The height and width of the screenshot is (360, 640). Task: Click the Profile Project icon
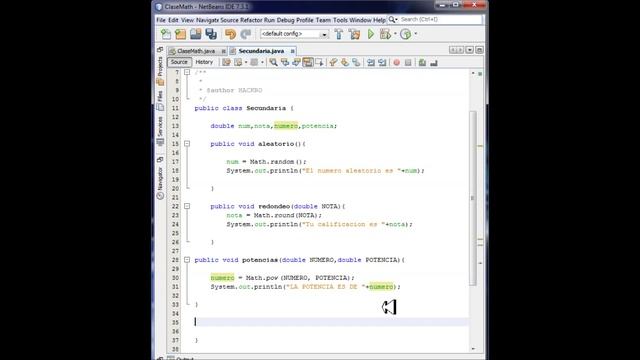(x=405, y=34)
